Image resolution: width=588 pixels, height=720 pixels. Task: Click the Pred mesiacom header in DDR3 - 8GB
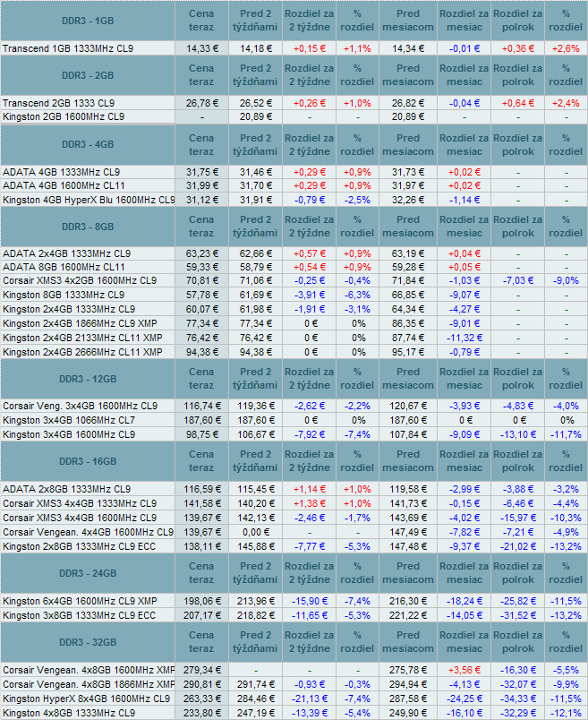pyautogui.click(x=408, y=227)
